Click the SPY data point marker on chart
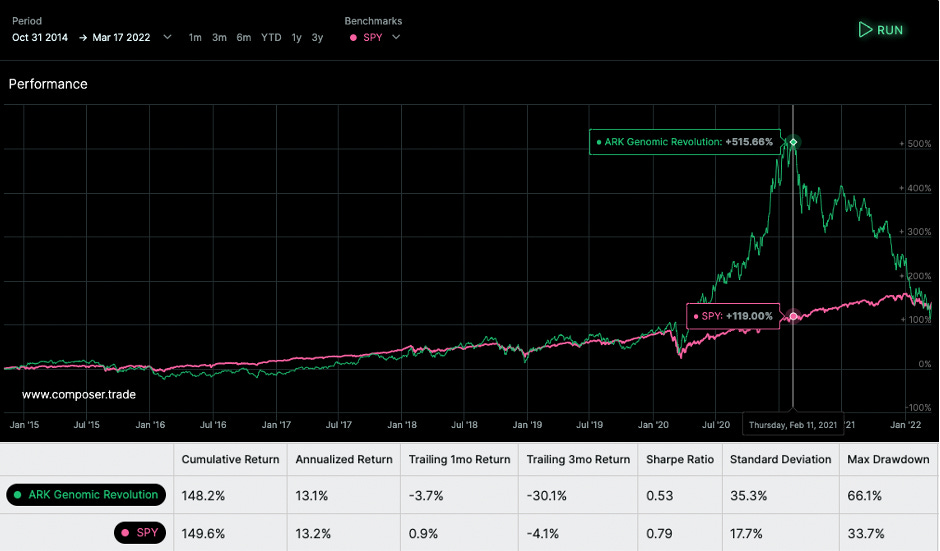 pyautogui.click(x=793, y=316)
